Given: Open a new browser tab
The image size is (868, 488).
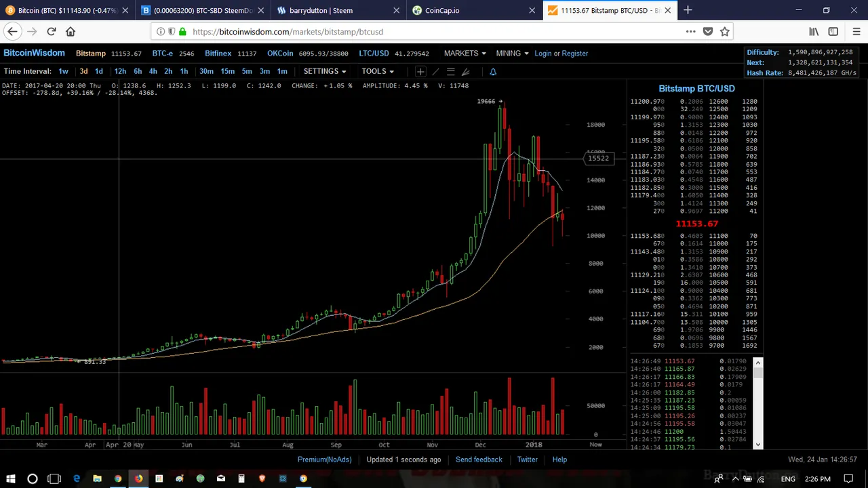Looking at the screenshot, I should [688, 10].
